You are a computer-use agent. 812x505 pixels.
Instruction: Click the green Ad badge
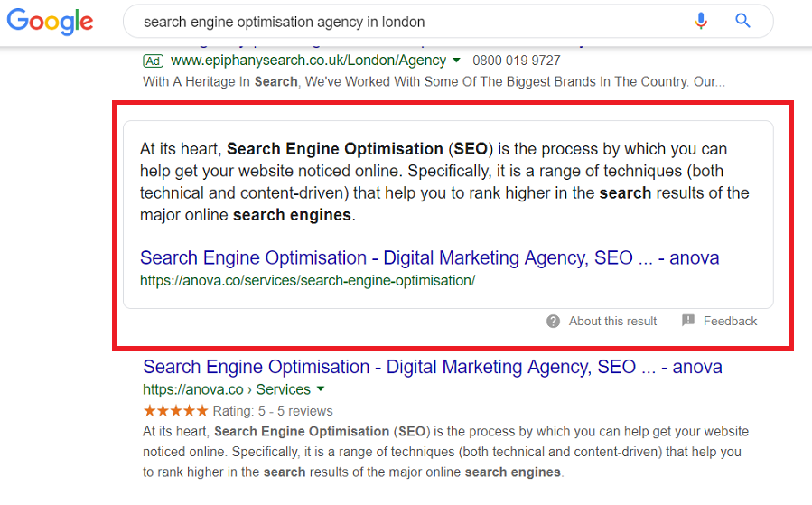[x=153, y=61]
